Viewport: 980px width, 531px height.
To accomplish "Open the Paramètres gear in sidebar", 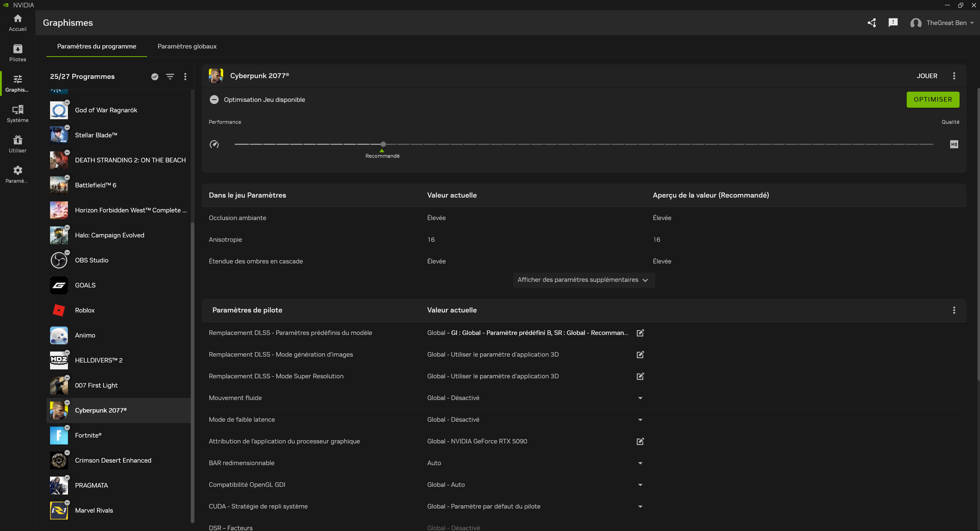I will pyautogui.click(x=18, y=175).
